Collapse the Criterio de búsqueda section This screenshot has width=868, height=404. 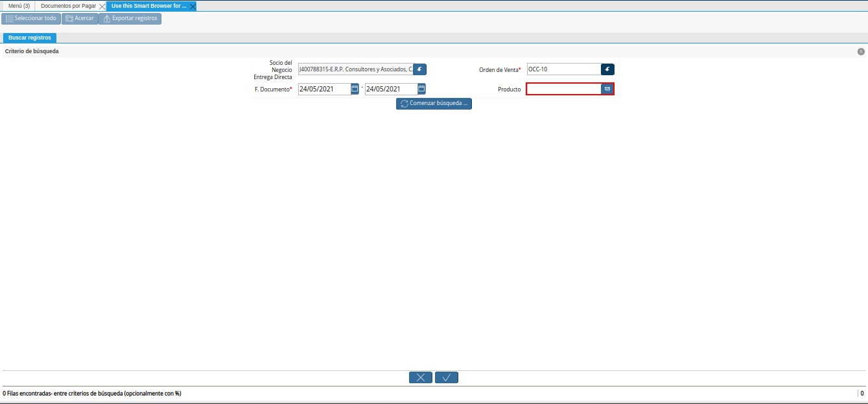[x=861, y=51]
